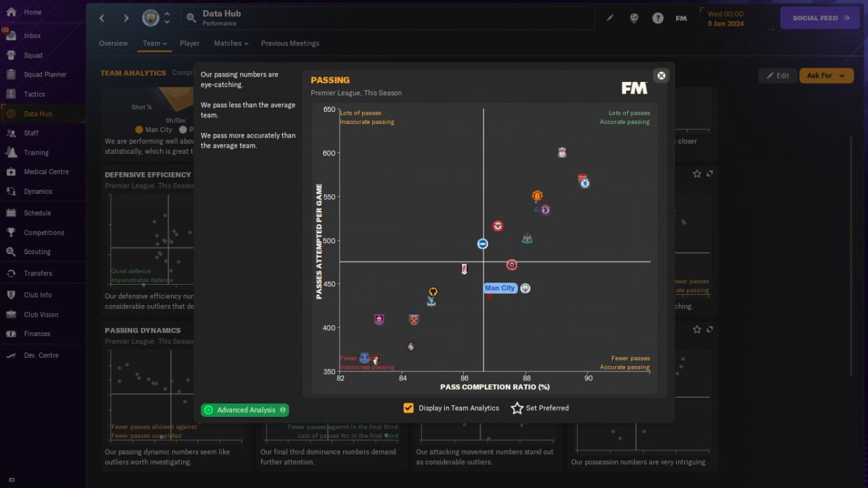Go back with the left arrow

pos(102,18)
